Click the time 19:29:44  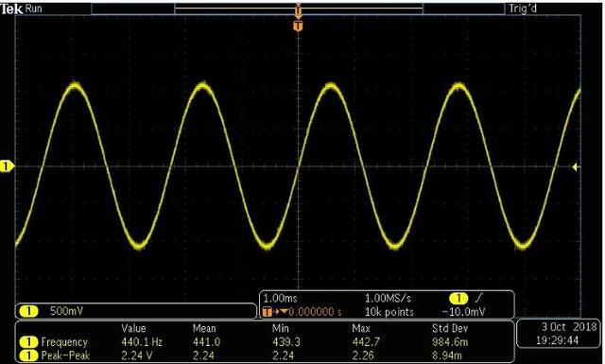point(557,340)
